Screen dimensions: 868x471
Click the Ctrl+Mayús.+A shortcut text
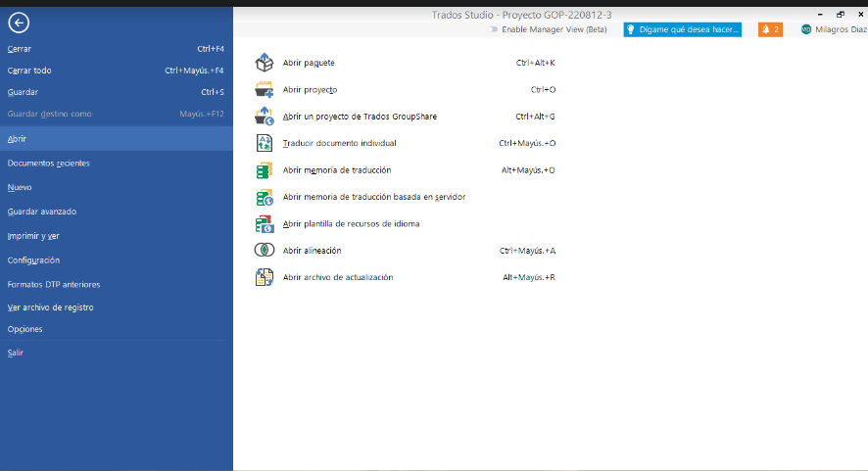527,250
